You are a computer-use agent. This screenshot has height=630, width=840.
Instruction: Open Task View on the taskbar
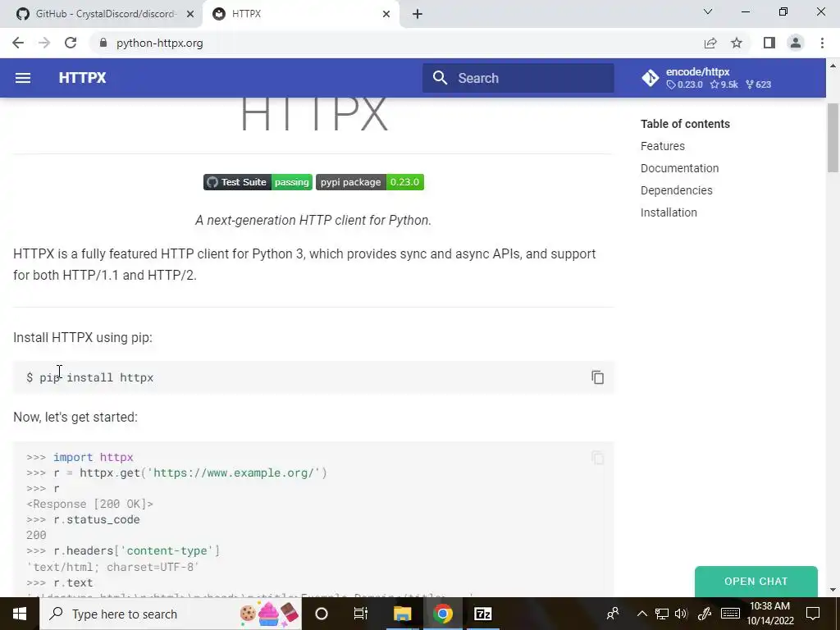361,614
